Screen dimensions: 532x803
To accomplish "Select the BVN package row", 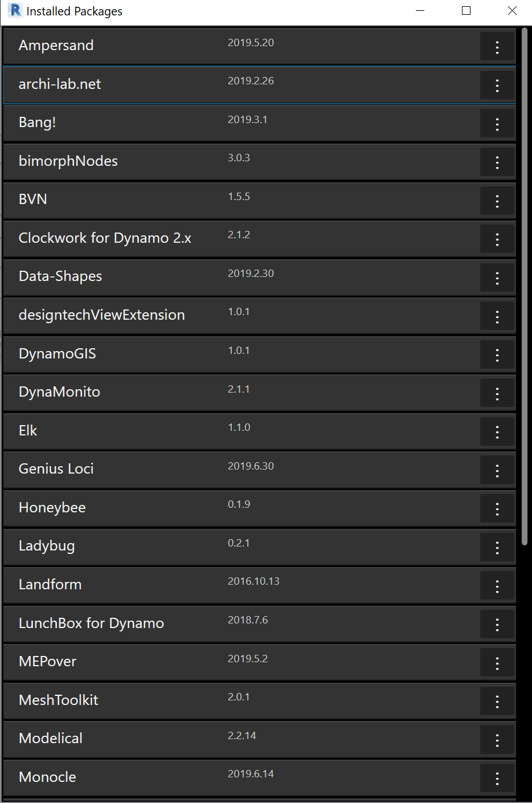I will (x=228, y=200).
